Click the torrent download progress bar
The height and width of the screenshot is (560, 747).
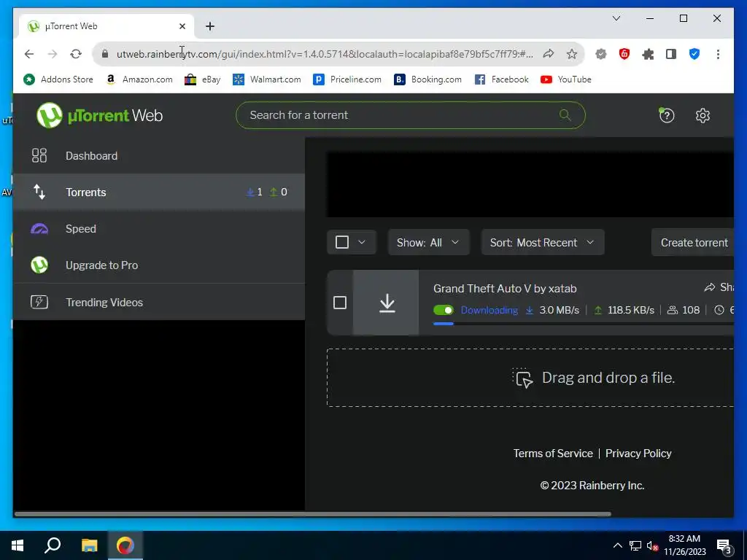pyautogui.click(x=583, y=324)
